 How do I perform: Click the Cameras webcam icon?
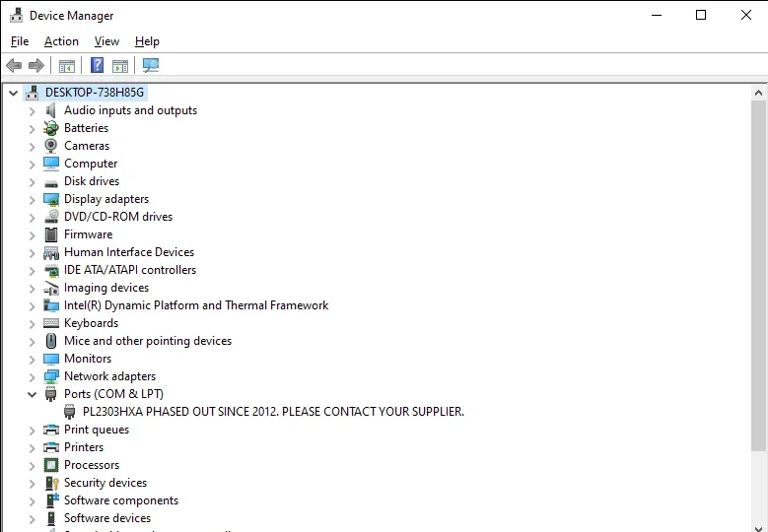click(51, 146)
